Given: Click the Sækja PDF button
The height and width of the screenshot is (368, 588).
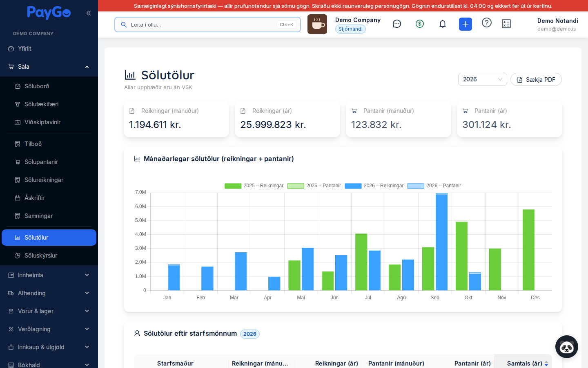Looking at the screenshot, I should pyautogui.click(x=536, y=79).
